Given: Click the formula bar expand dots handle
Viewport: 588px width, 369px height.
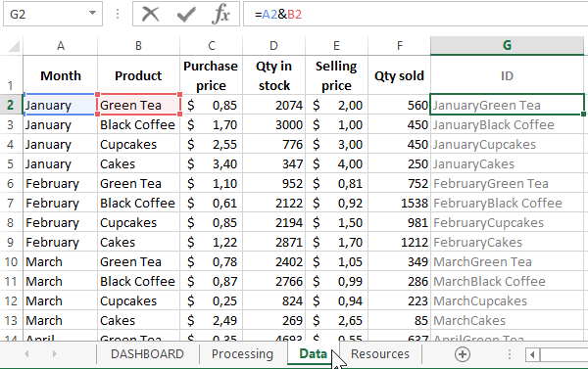Looking at the screenshot, I should pos(118,15).
